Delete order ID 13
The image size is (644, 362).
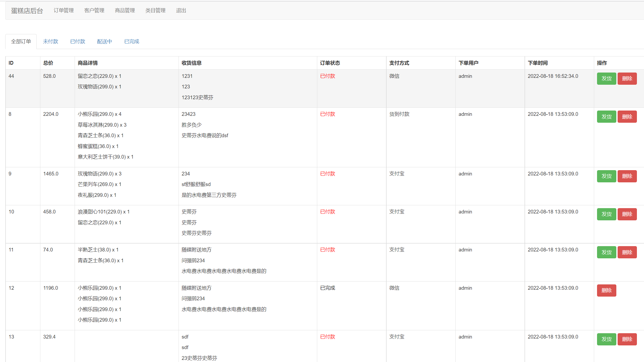click(x=627, y=339)
